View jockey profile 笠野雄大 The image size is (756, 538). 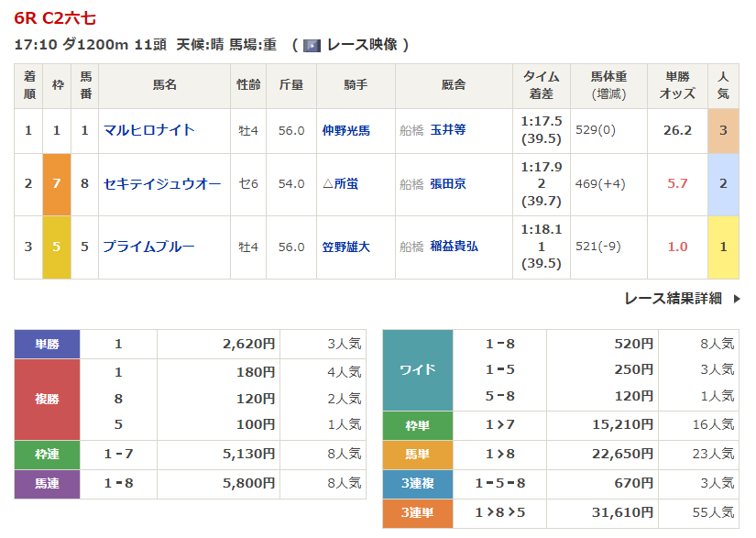346,247
